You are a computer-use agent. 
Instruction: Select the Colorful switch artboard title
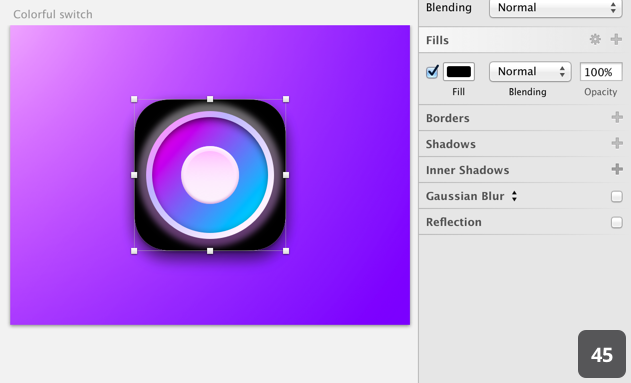pos(53,14)
